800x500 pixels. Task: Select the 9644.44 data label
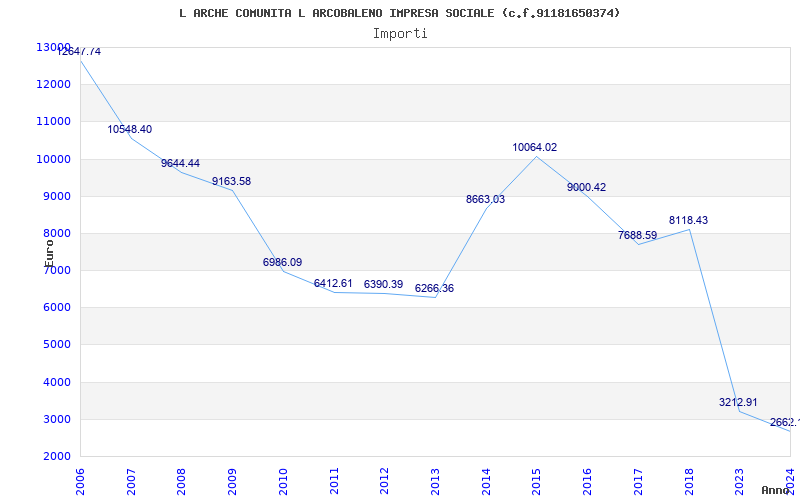[x=180, y=163]
